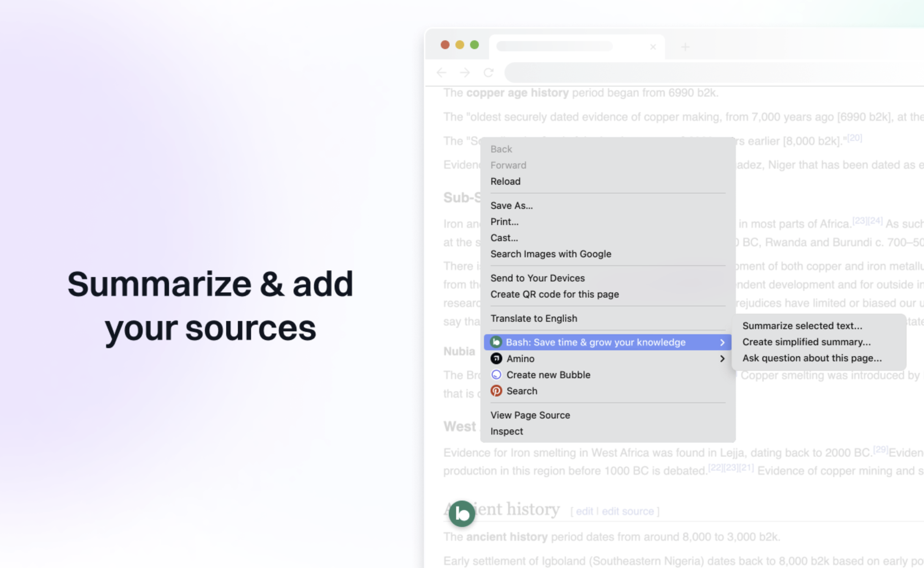
Task: Click the browser address bar
Action: point(710,73)
